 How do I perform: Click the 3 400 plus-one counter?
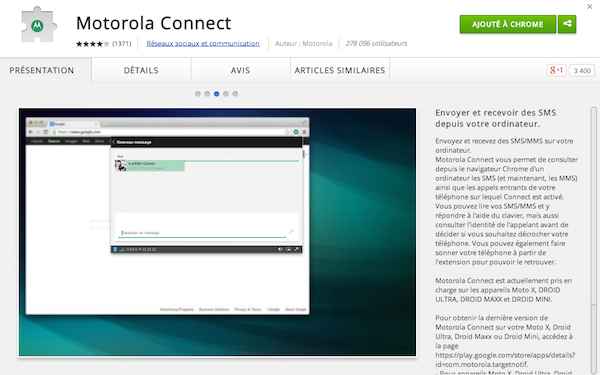pos(582,71)
